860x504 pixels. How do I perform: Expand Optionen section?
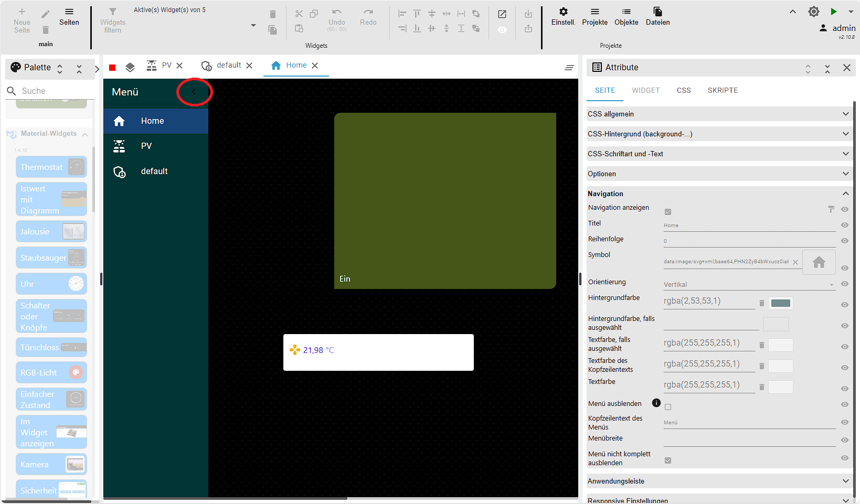click(x=719, y=174)
